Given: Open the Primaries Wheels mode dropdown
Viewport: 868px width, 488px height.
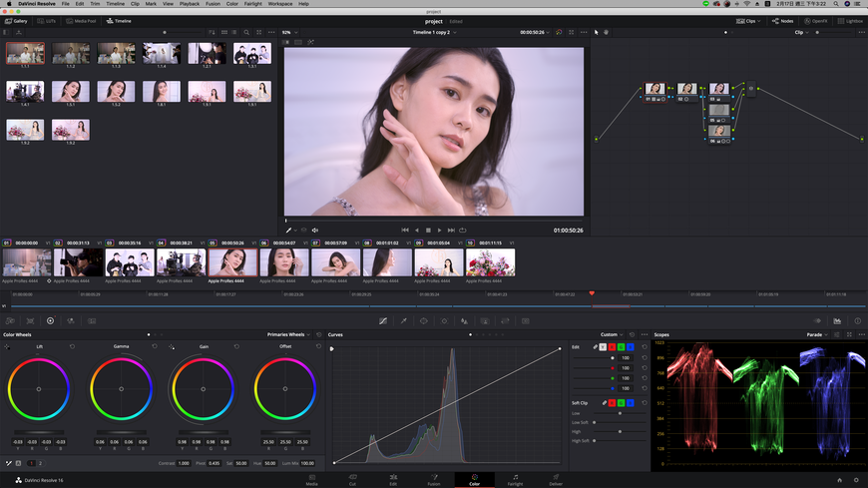Looking at the screenshot, I should pos(289,334).
